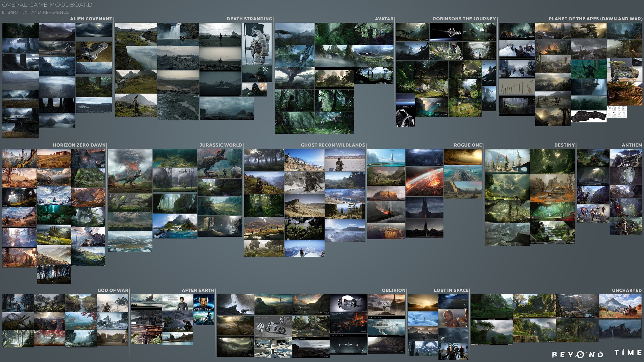This screenshot has height=362, width=644.
Task: Open the Oblivion round drone thumbnail
Action: [x=349, y=303]
